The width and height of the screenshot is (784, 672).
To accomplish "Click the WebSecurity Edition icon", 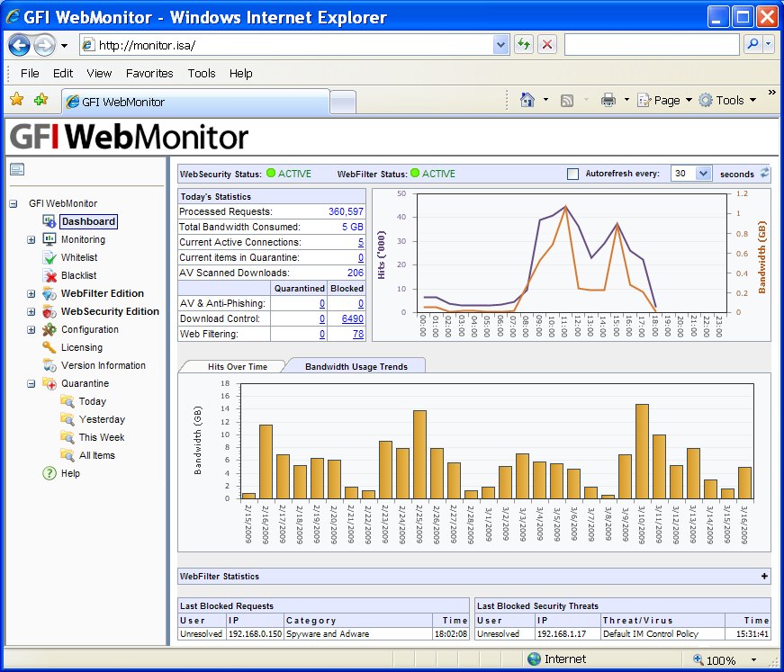I will 49,311.
